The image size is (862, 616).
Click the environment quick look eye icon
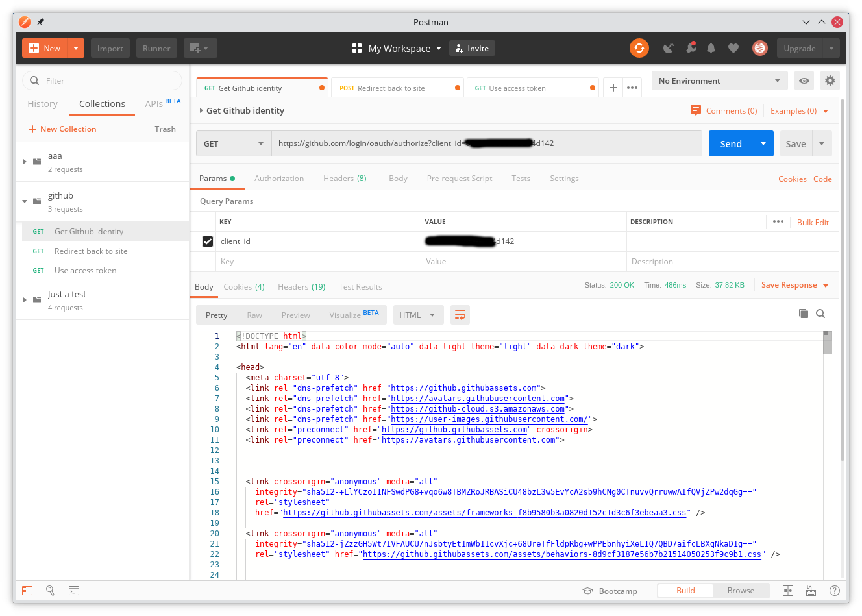click(x=804, y=81)
